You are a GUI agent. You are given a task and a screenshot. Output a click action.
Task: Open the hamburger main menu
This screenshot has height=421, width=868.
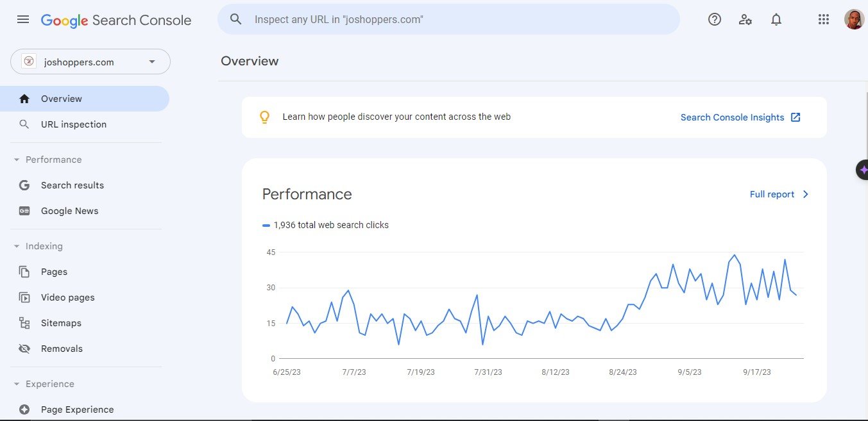point(23,19)
